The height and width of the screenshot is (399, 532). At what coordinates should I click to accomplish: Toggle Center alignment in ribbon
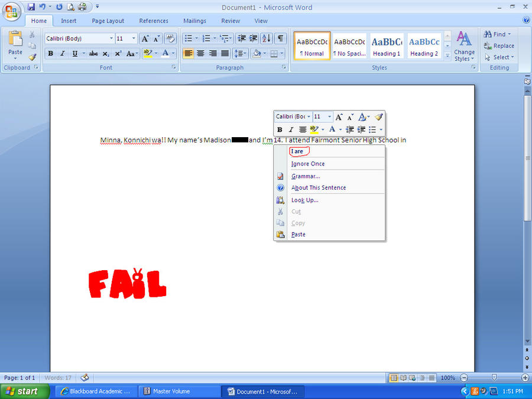point(200,54)
